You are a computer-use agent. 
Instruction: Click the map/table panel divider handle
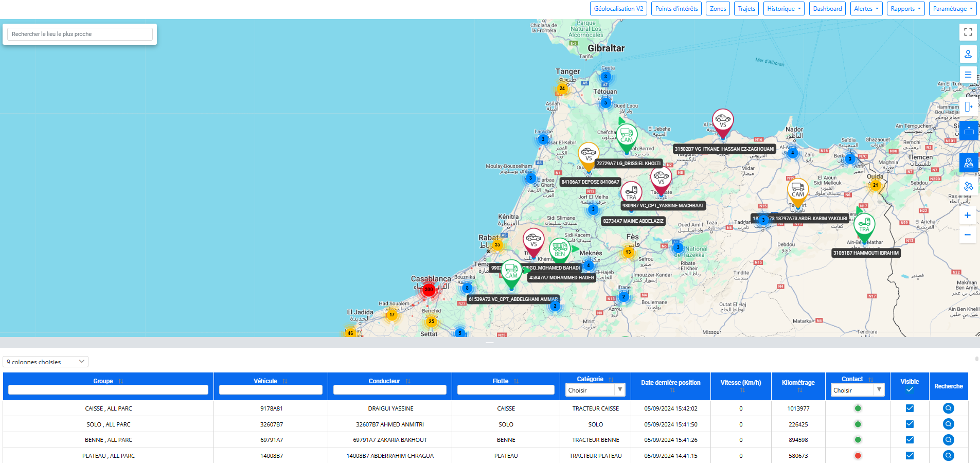[489, 342]
